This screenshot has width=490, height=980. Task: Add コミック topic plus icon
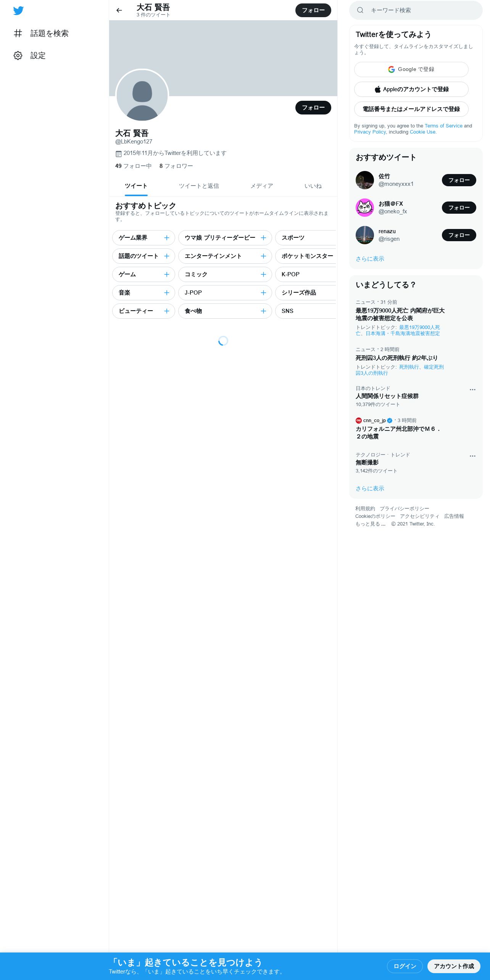tap(263, 274)
